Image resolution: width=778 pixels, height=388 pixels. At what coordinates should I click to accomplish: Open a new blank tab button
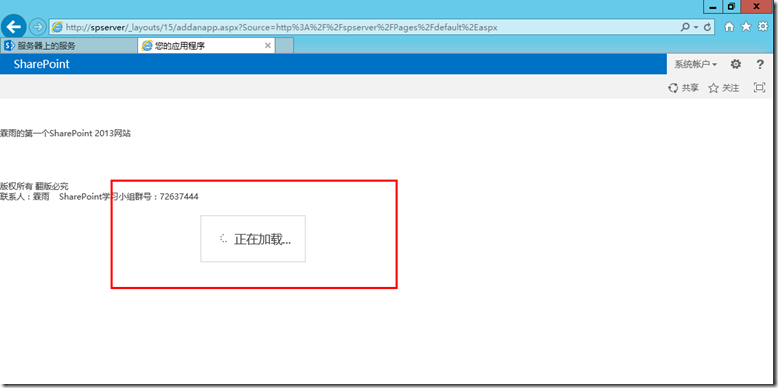click(284, 46)
